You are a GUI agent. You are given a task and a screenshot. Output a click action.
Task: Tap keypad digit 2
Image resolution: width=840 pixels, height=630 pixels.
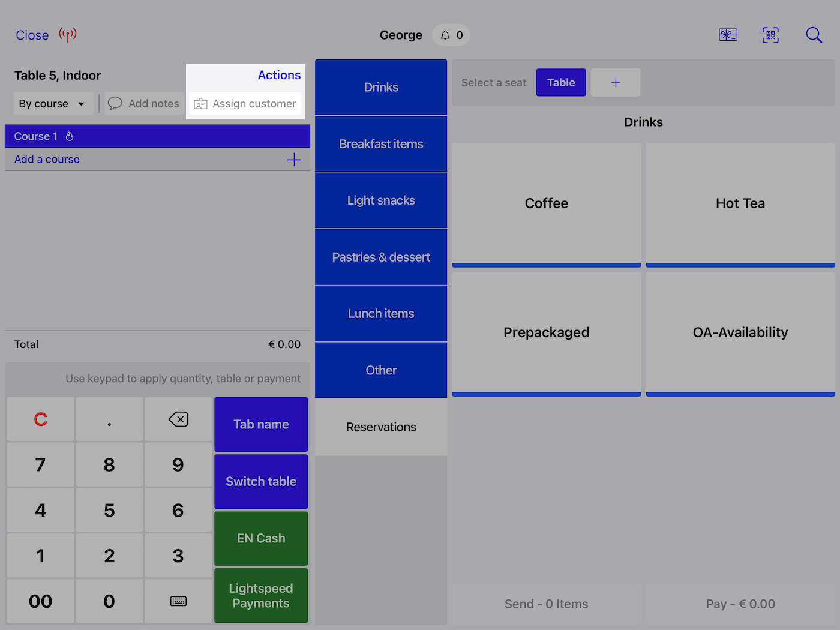(x=109, y=556)
